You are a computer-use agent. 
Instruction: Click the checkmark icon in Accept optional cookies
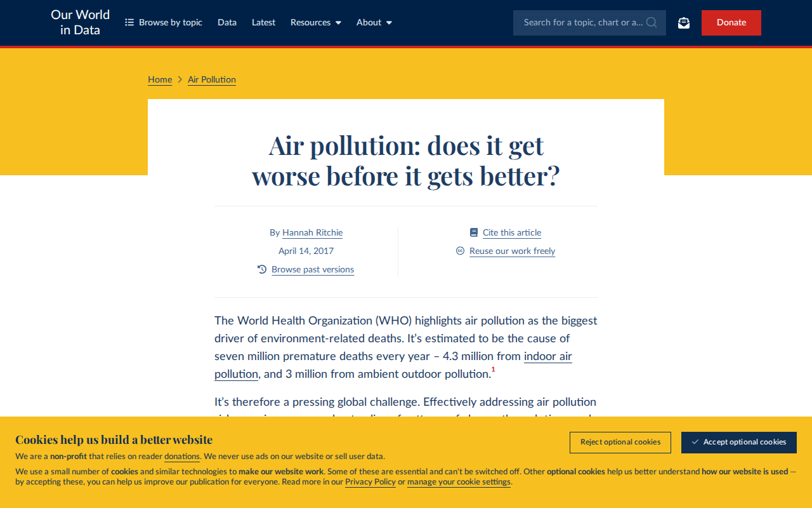[x=695, y=442]
